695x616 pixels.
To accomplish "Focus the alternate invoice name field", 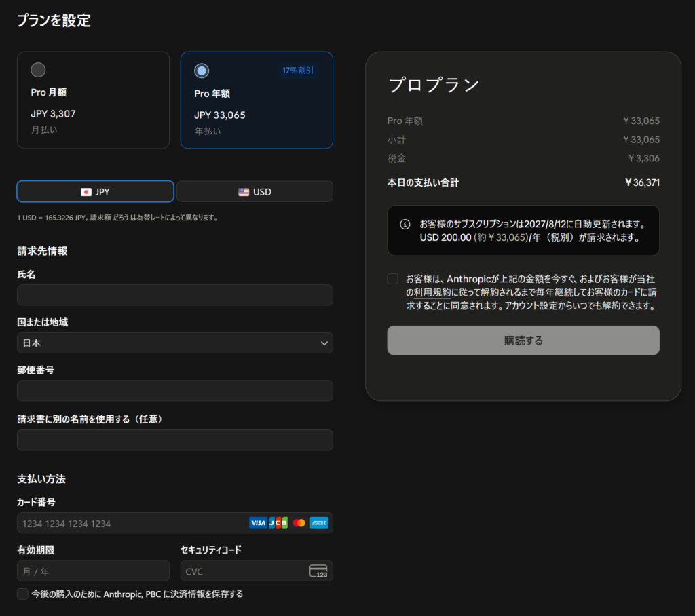I will [175, 440].
